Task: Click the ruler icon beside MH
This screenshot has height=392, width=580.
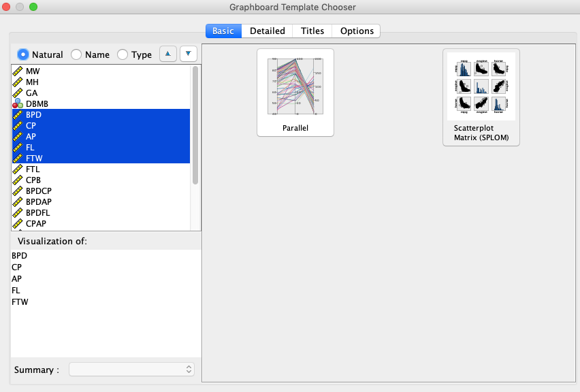Action: (18, 82)
